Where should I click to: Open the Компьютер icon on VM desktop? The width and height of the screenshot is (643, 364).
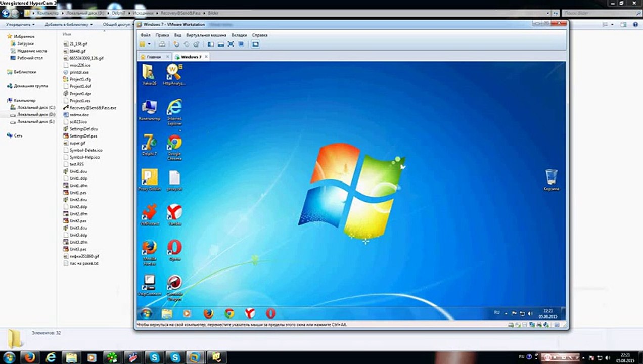pos(149,110)
